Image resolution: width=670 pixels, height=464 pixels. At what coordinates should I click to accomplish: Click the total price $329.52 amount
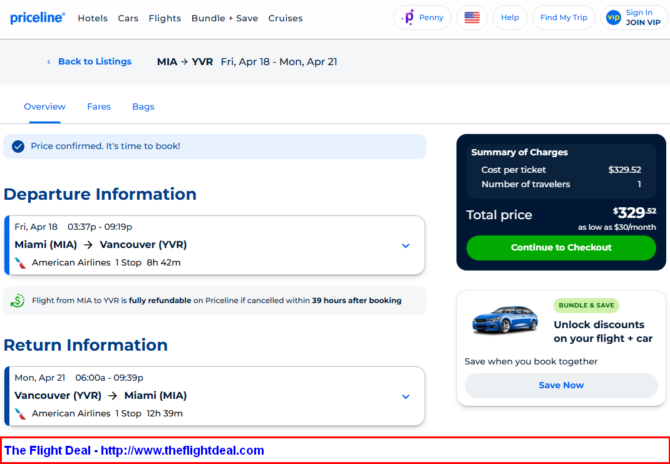634,212
